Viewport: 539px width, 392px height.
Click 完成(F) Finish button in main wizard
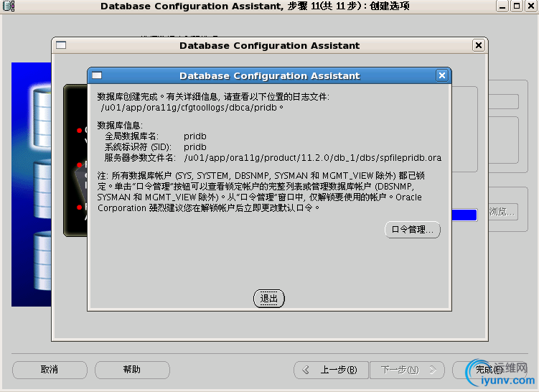(490, 370)
